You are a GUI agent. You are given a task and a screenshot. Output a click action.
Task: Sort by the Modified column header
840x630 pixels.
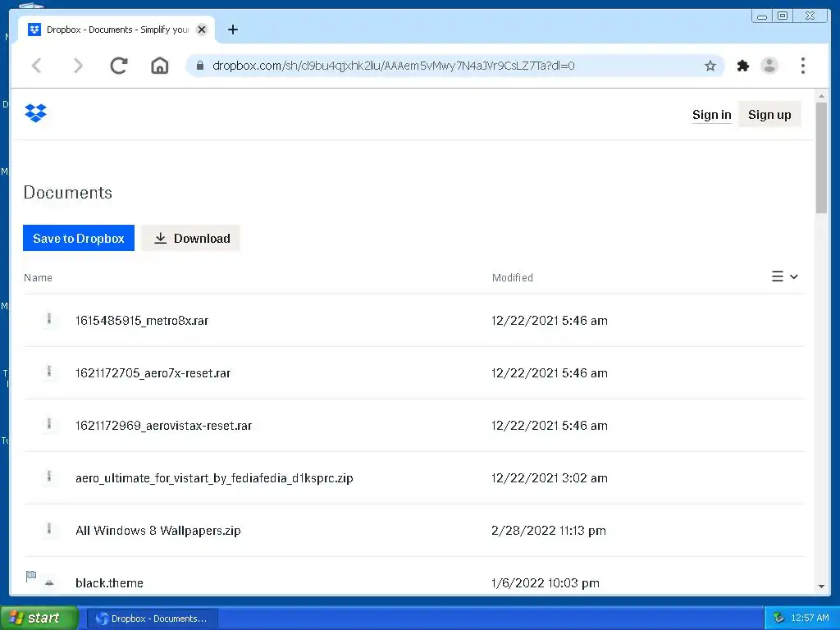click(513, 277)
